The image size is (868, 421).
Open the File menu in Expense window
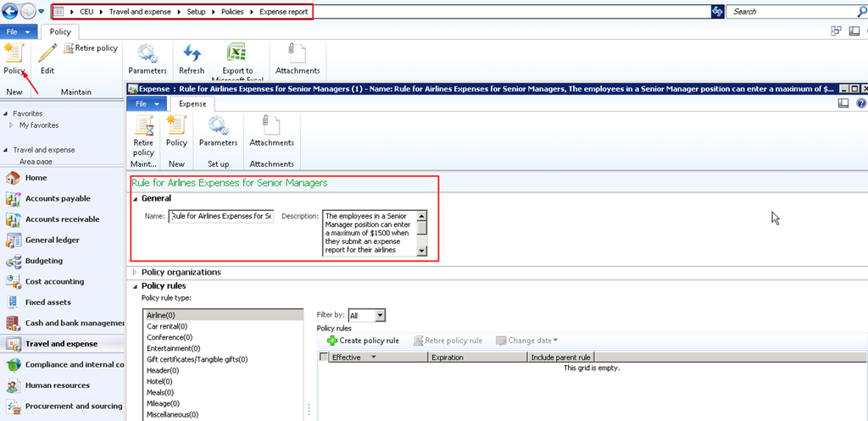tap(145, 103)
